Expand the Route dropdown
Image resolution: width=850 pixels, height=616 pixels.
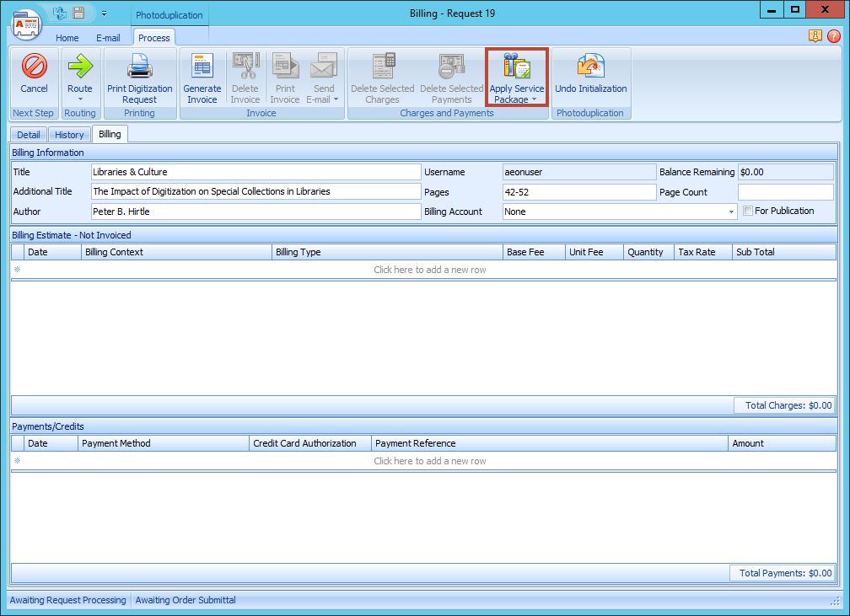[x=80, y=99]
